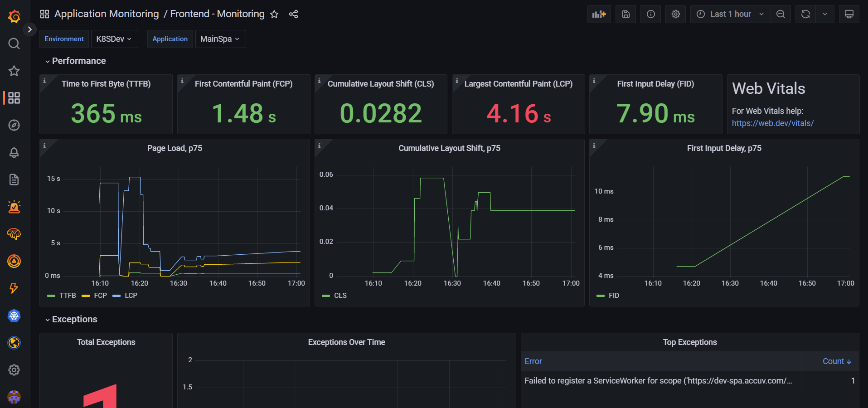Open refresh interval dropdown arrow

point(825,14)
